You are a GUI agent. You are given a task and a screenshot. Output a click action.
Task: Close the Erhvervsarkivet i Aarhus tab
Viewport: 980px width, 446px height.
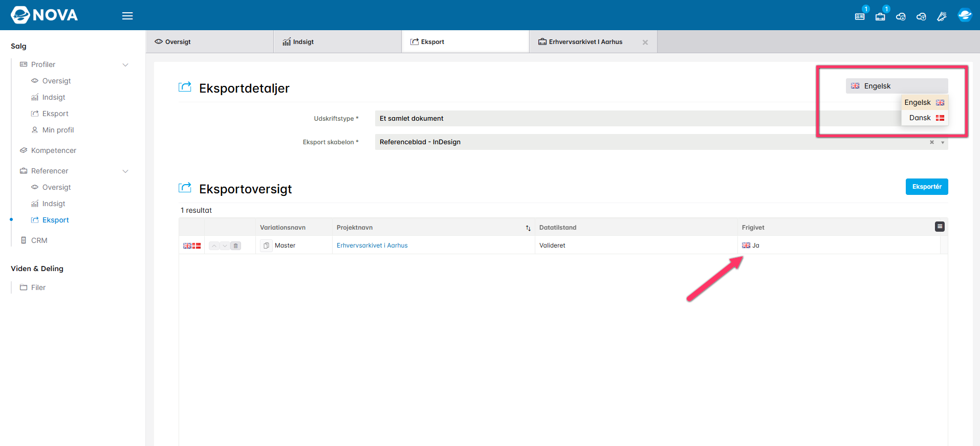[645, 42]
